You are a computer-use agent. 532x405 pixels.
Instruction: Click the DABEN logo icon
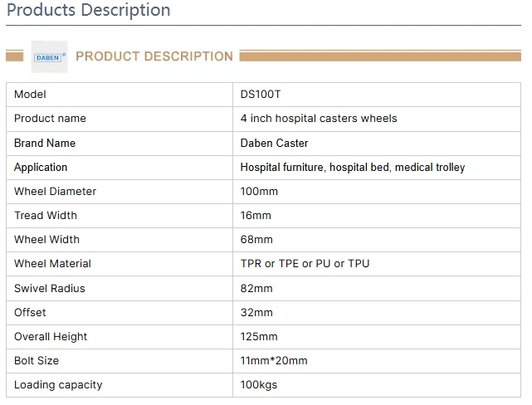click(49, 57)
